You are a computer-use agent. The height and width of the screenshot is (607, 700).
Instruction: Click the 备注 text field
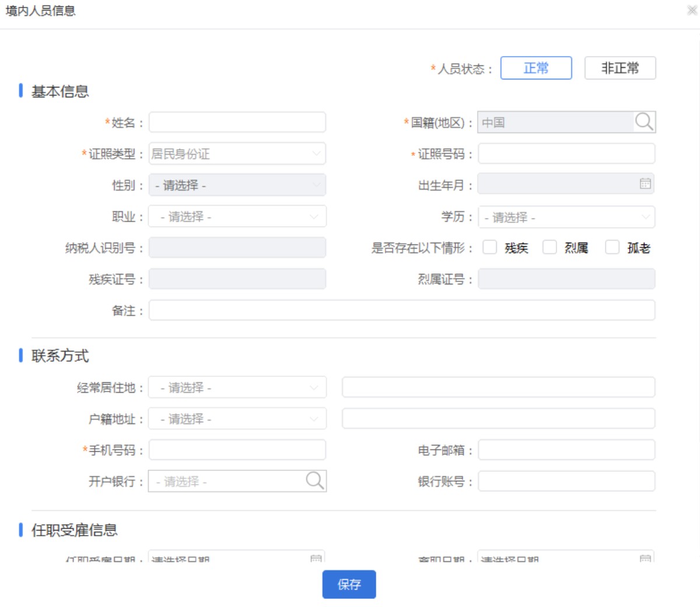[402, 310]
